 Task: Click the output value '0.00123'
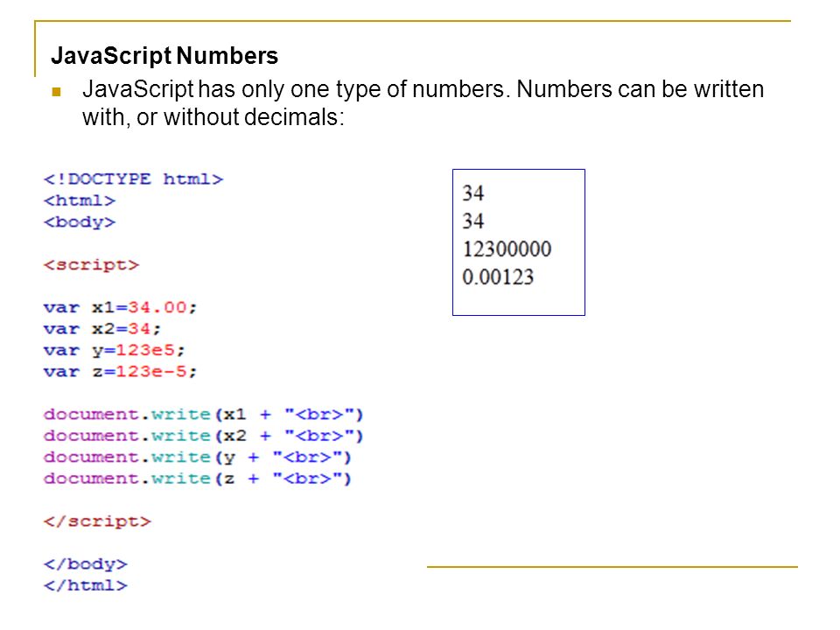point(498,277)
